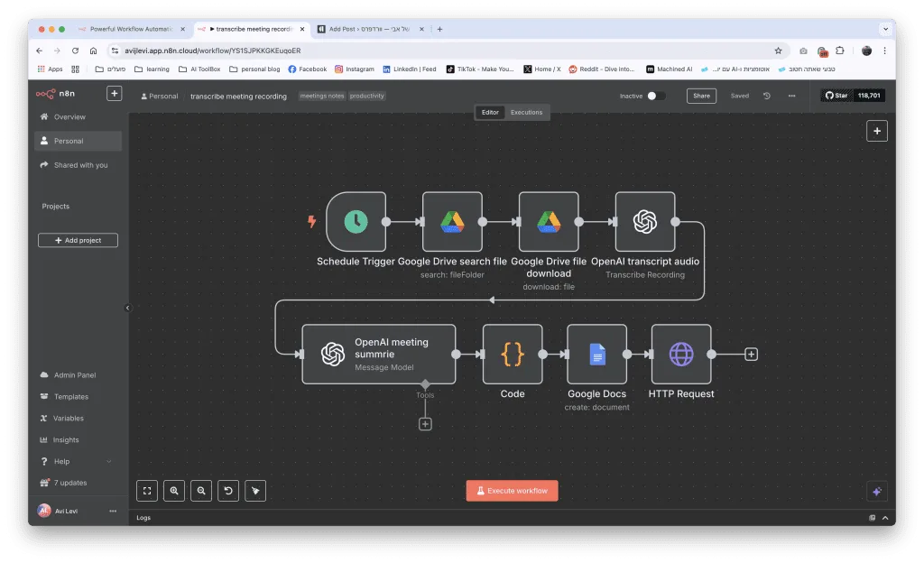This screenshot has height=563, width=924.
Task: Open the OpenAI meeting summrie node
Action: click(379, 354)
